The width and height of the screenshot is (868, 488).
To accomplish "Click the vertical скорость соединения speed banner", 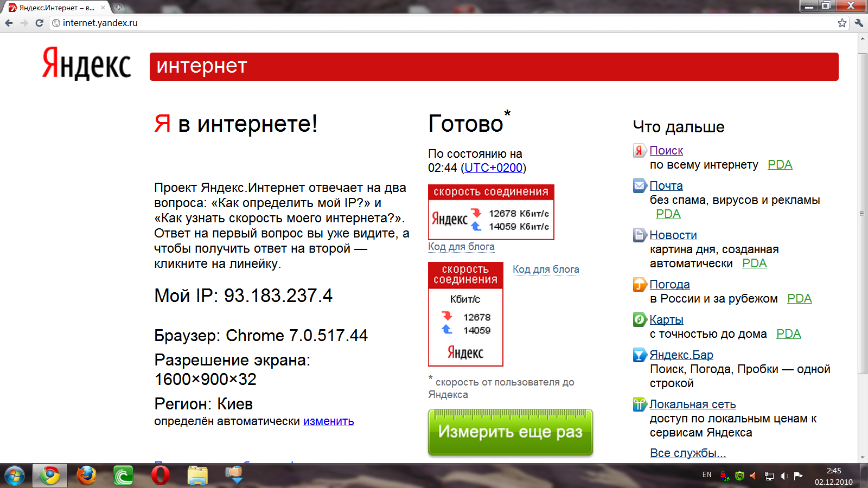I will pyautogui.click(x=465, y=314).
